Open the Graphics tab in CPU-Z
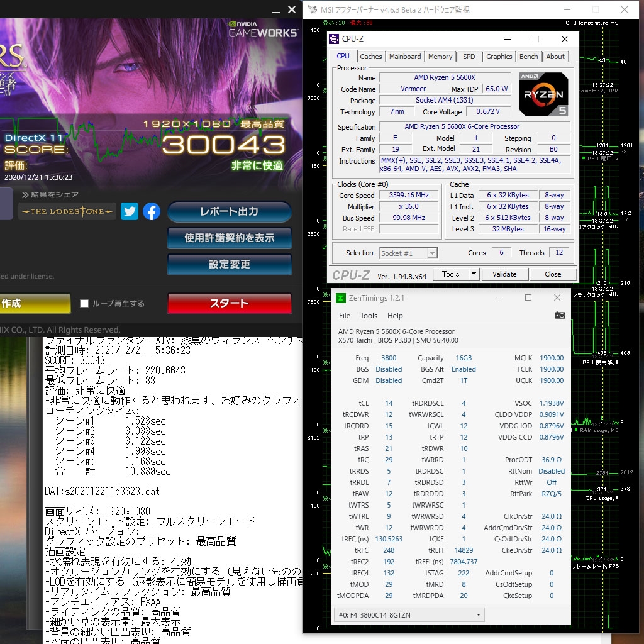The image size is (644, 644). pyautogui.click(x=499, y=57)
